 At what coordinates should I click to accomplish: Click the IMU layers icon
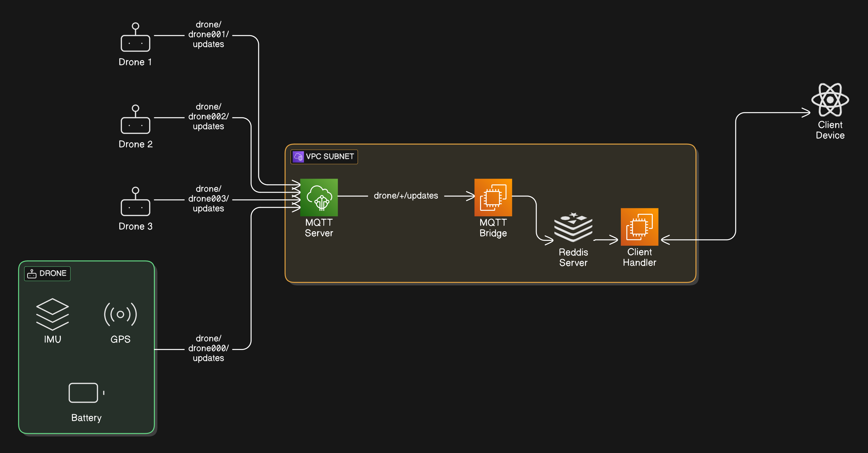(53, 314)
